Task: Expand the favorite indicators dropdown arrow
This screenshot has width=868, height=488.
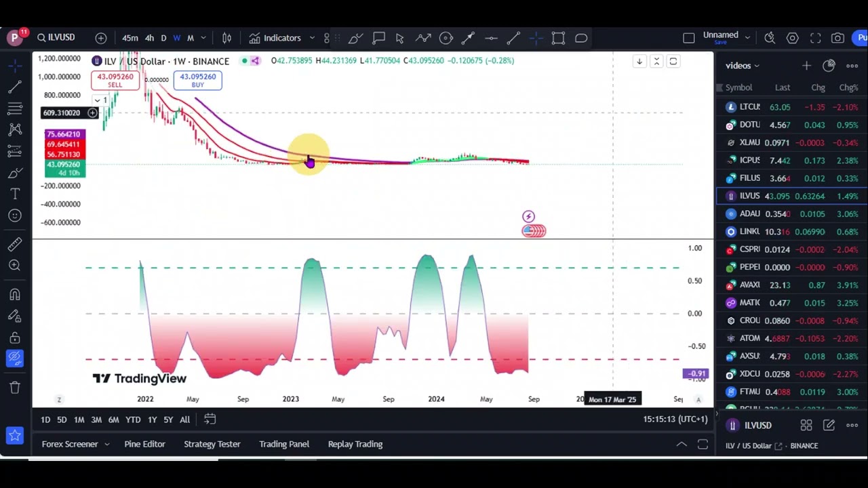Action: click(x=312, y=38)
